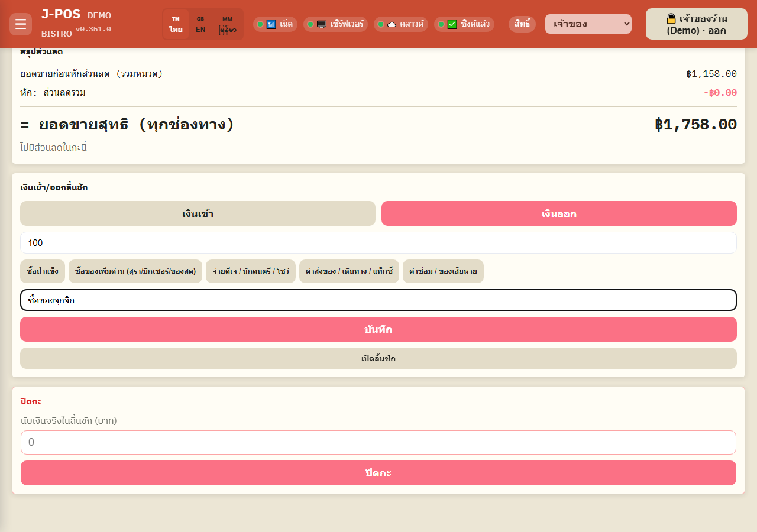Click the นับเงินจริงในลิ้นชัก cash count field

point(378,442)
